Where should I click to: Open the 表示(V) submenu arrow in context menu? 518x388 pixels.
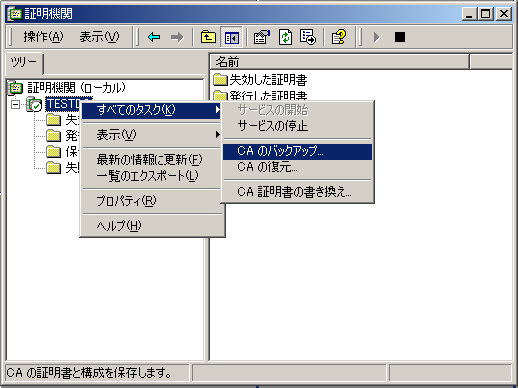click(218, 135)
